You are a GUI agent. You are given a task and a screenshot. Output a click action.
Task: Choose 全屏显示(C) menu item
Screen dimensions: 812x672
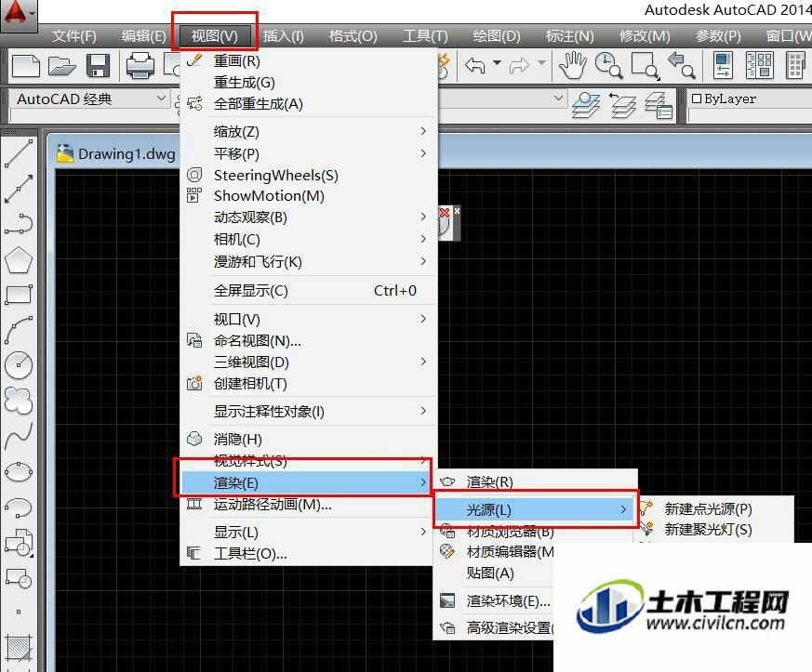tap(309, 291)
